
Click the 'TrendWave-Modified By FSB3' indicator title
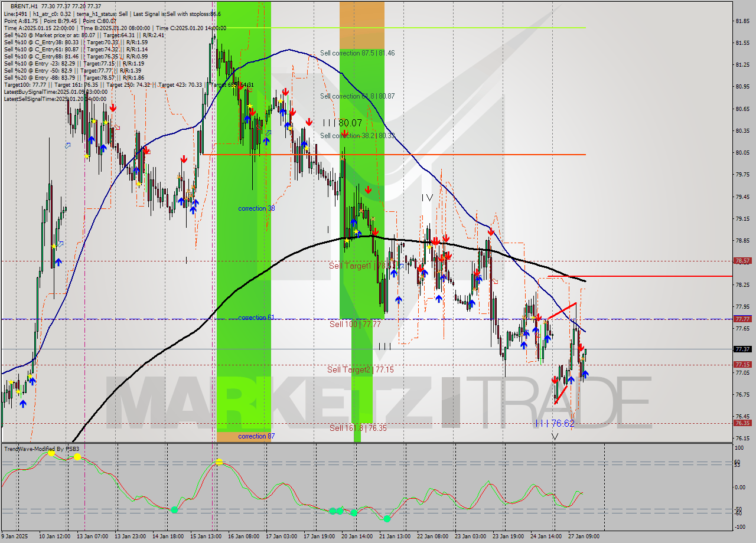point(42,449)
